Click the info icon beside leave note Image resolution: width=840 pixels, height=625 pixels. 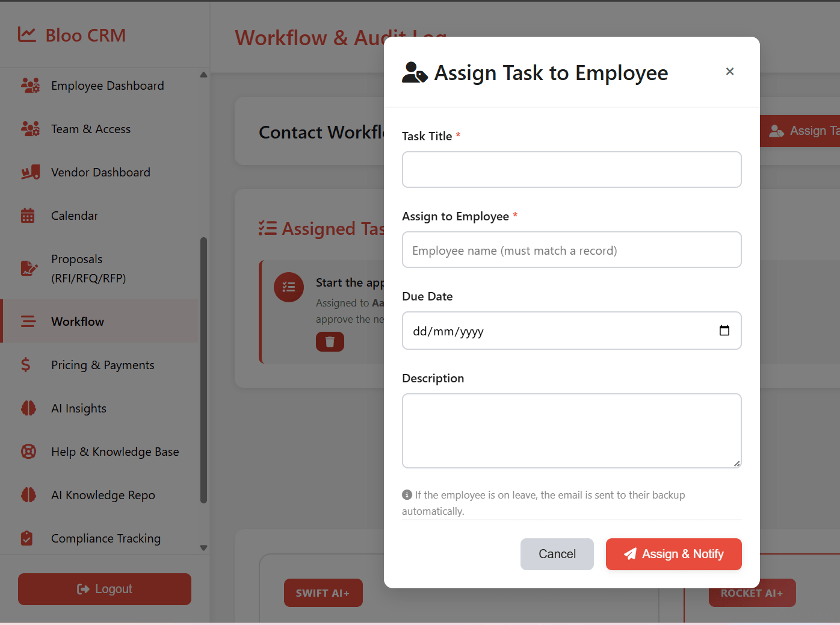(407, 495)
